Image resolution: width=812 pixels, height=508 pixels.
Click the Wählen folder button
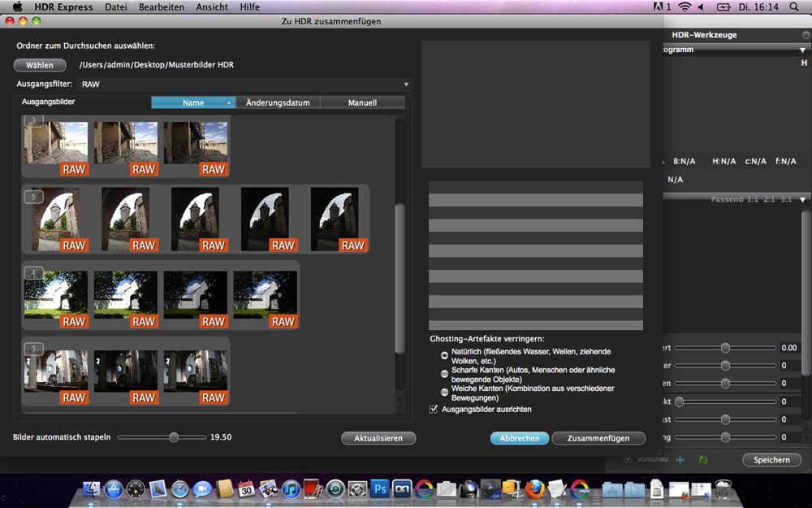click(x=40, y=65)
